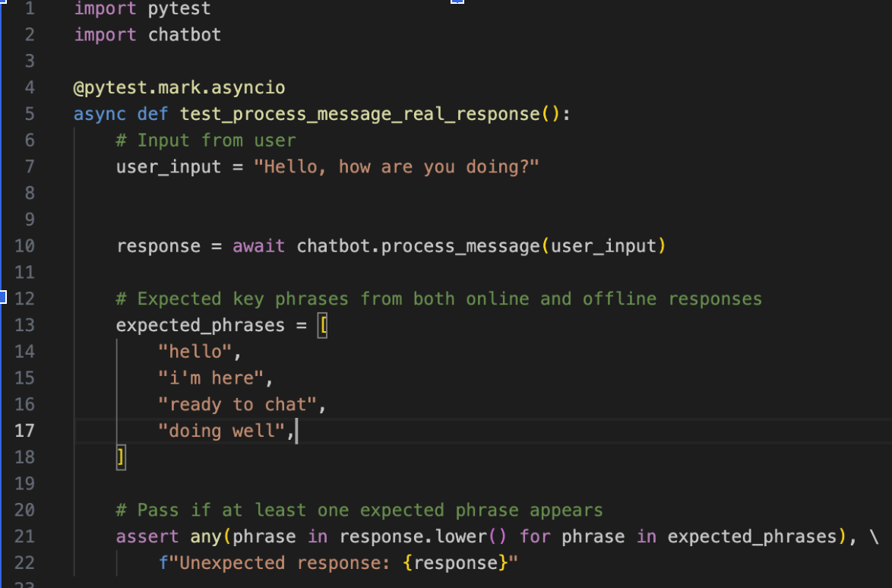Viewport: 892px width, 588px height.
Task: Click the test_process_message_real_response function name
Action: (x=359, y=114)
